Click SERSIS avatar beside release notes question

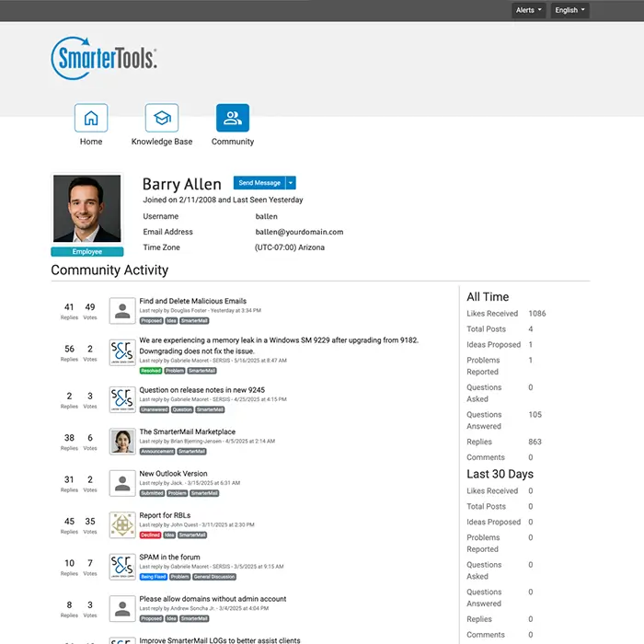[x=122, y=399]
